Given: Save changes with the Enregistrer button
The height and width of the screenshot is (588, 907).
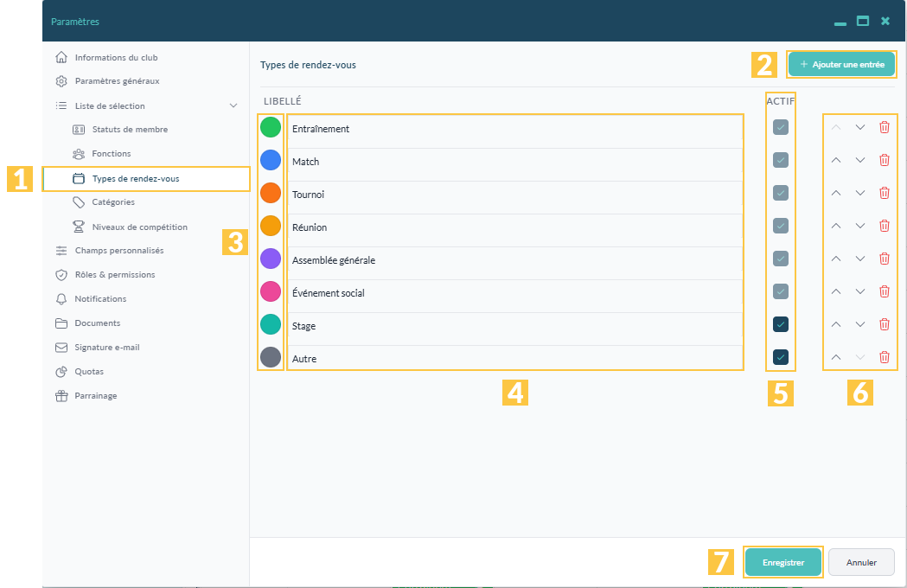Looking at the screenshot, I should tap(783, 563).
